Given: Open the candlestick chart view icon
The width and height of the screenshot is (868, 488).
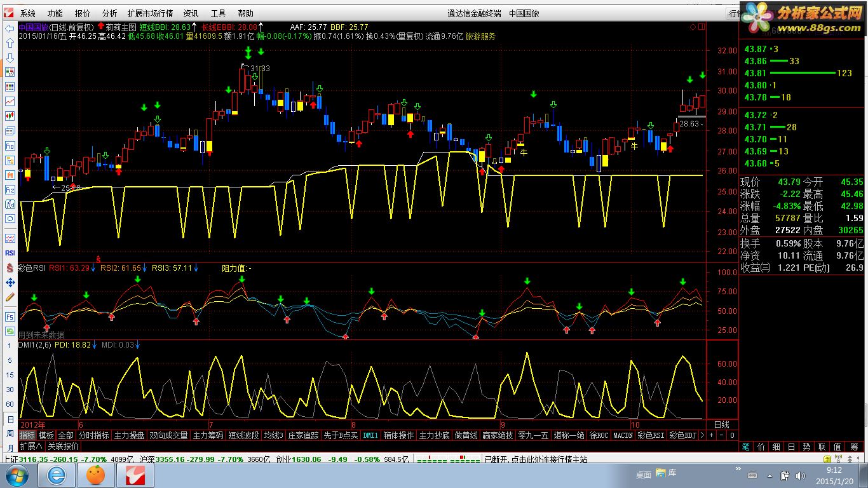Looking at the screenshot, I should pos(10,116).
